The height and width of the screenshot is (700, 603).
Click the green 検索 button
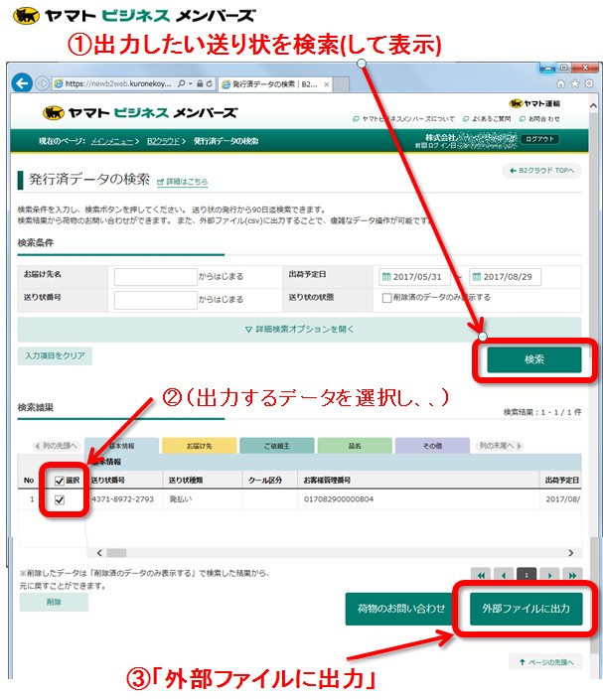[x=534, y=359]
